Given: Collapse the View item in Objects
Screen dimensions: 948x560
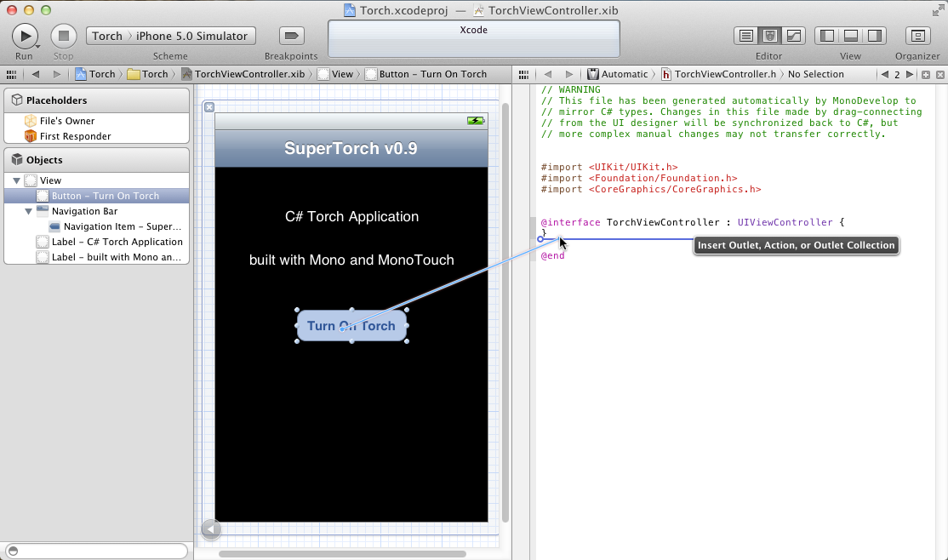Looking at the screenshot, I should [x=16, y=180].
